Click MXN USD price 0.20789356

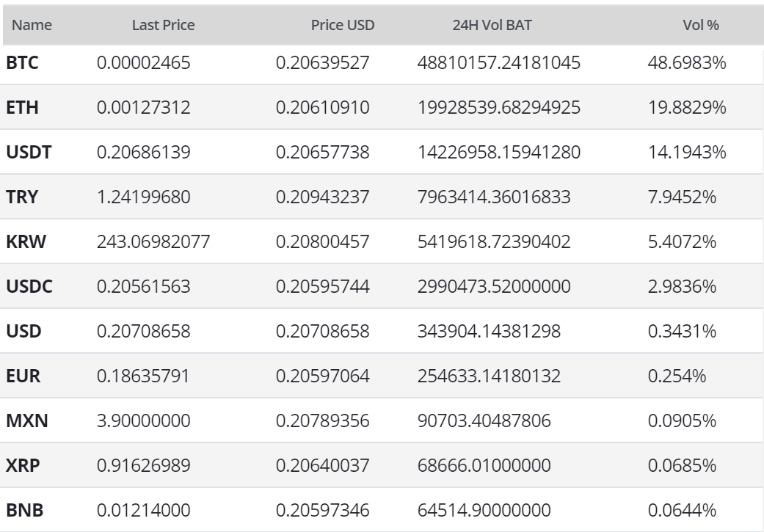coord(323,421)
